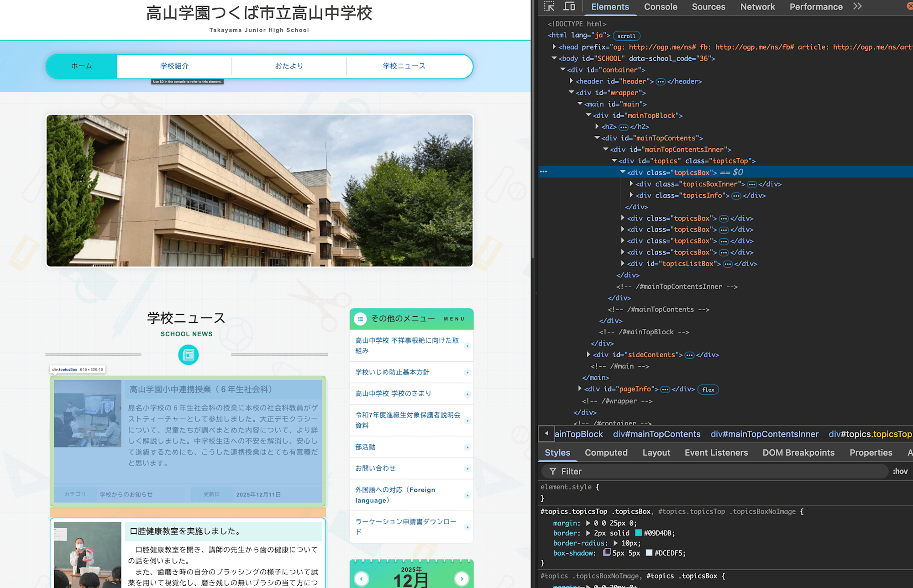The height and width of the screenshot is (588, 913).
Task: Expand the header element node
Action: 571,81
